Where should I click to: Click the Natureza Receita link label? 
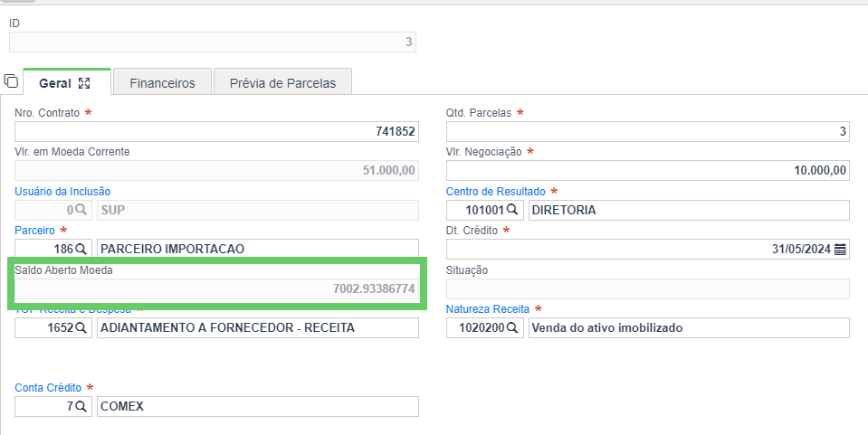(488, 308)
